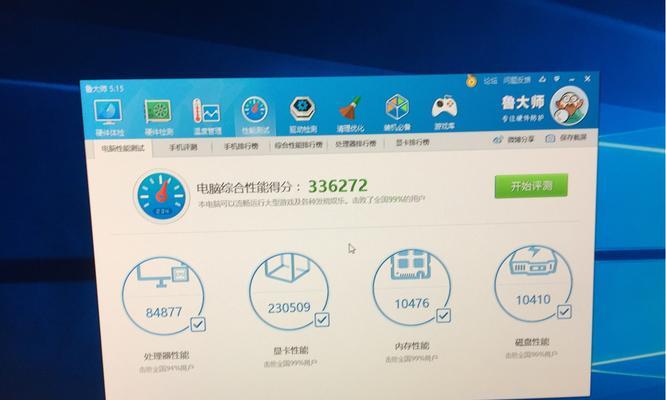666x400 pixels.
Task: Open the 清理优化 cleanup broom icon
Action: 350,108
